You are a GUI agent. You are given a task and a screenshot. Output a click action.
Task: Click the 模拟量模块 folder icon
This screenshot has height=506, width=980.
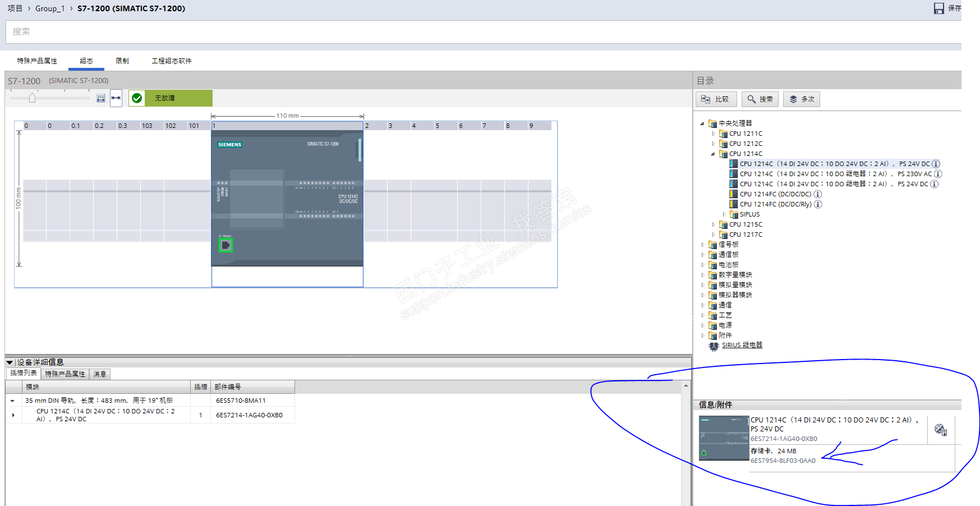tap(713, 285)
